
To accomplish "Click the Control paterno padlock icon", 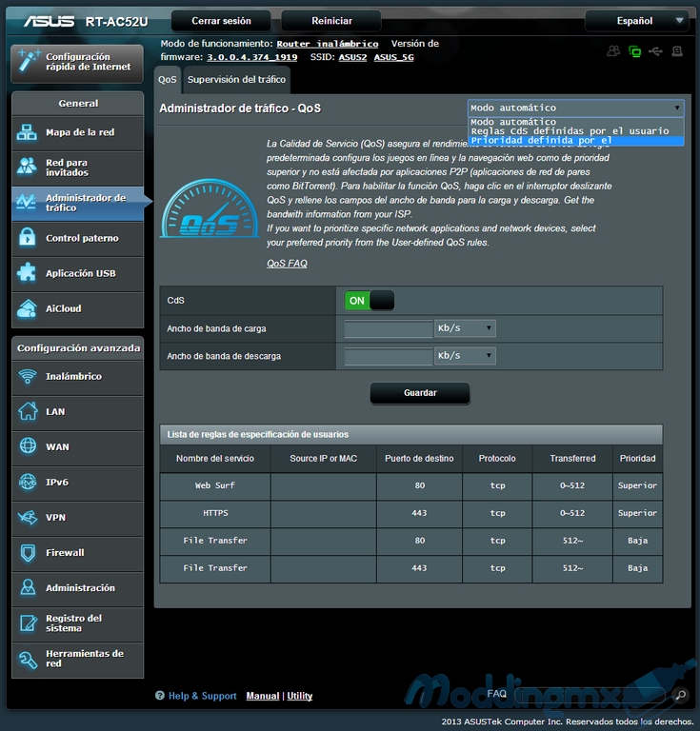I will [x=27, y=238].
